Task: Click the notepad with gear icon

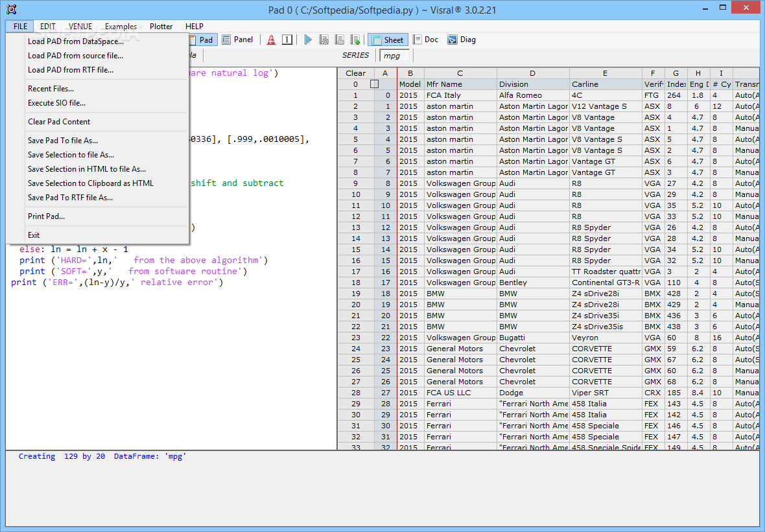Action: 324,40
